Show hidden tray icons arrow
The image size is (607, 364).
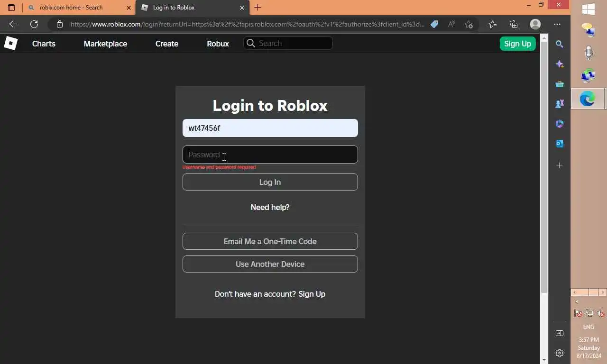577,302
